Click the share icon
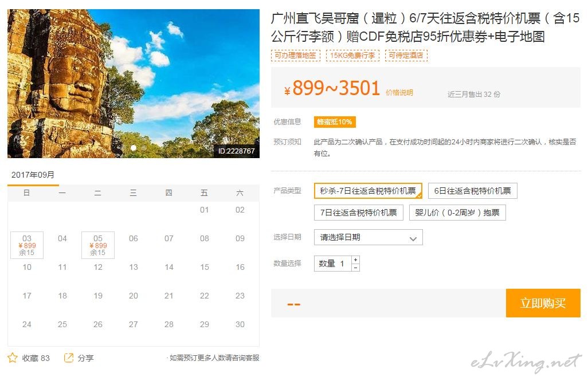The height and width of the screenshot is (381, 588). [x=69, y=358]
